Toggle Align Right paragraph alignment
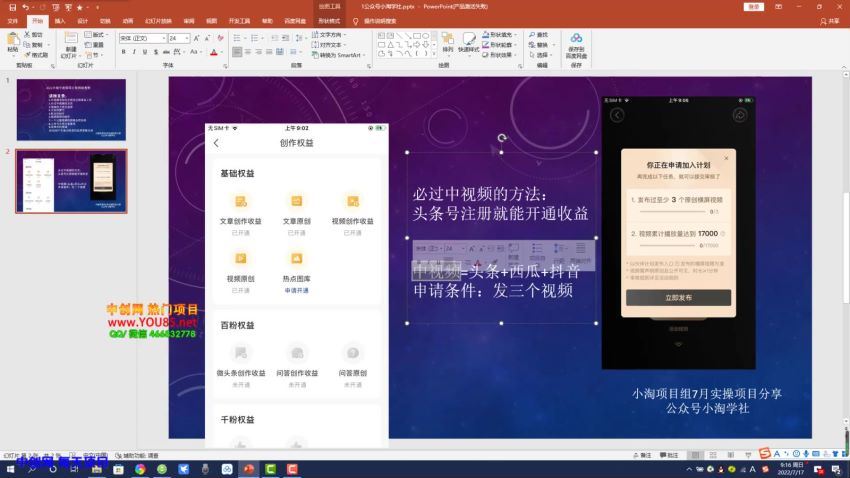 (259, 52)
